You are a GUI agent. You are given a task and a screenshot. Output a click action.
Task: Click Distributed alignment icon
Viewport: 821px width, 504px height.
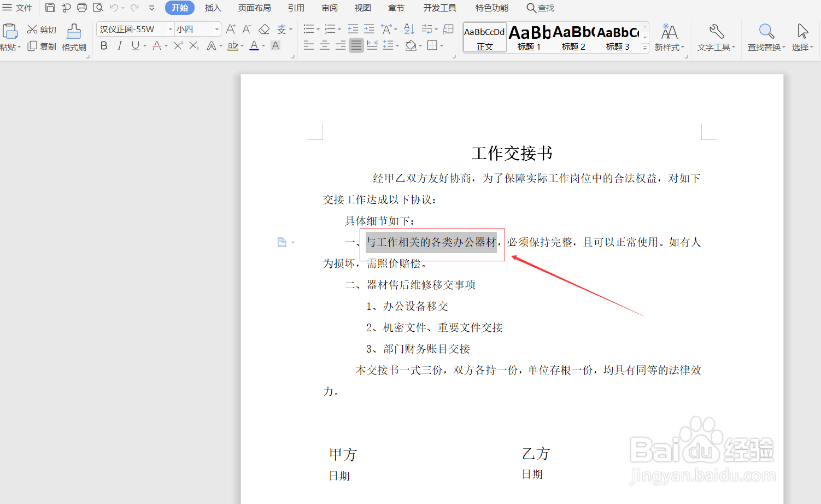(372, 45)
